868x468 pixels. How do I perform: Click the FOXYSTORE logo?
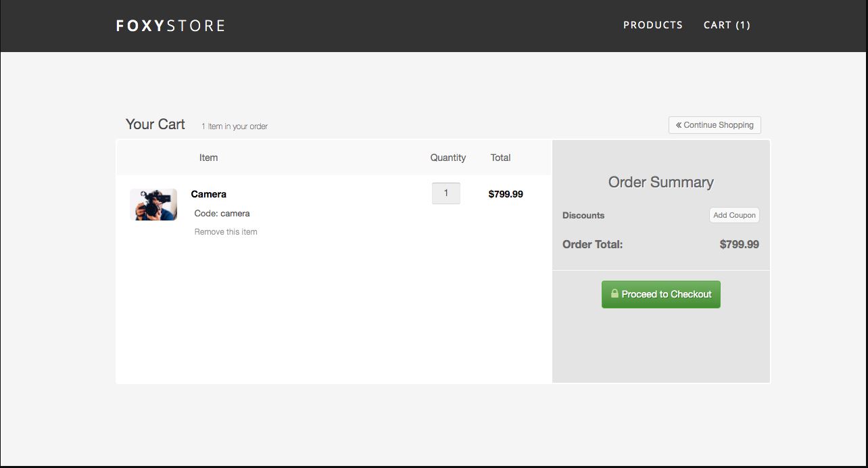click(x=170, y=26)
